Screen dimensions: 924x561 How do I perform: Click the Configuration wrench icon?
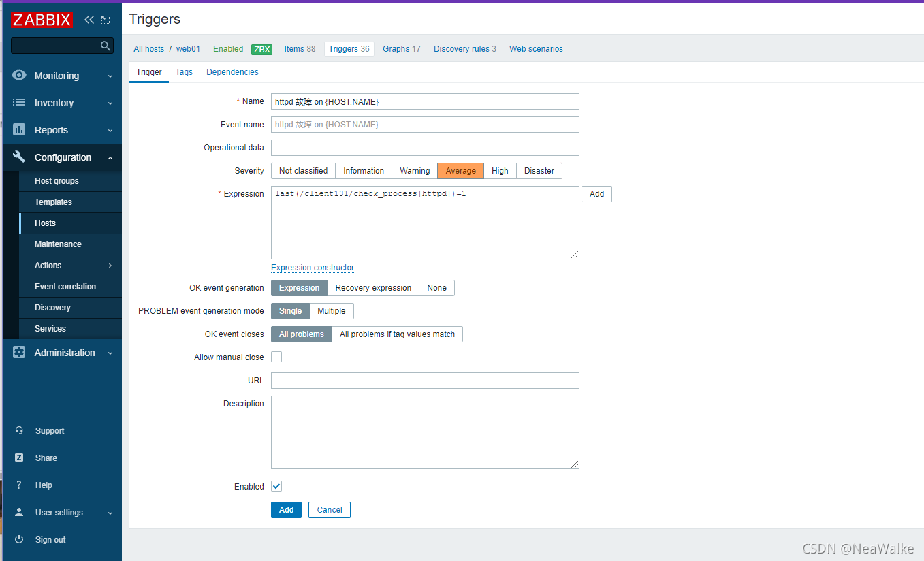coord(19,157)
